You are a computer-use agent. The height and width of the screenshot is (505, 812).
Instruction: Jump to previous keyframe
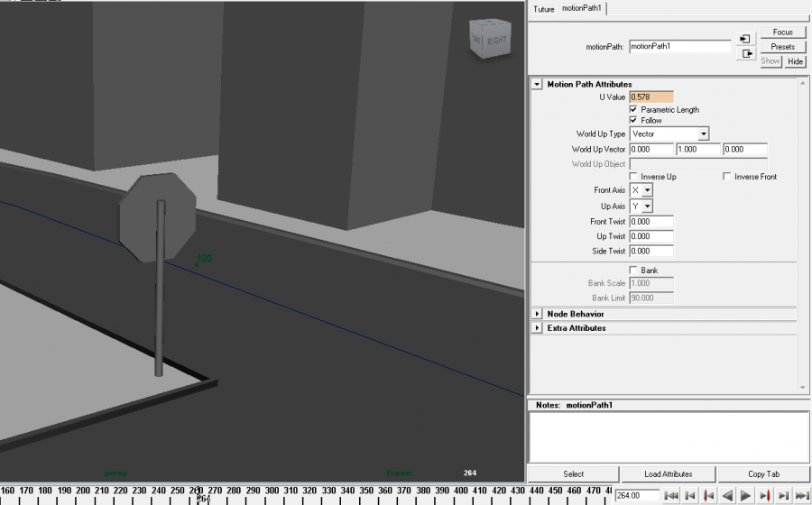click(x=708, y=496)
